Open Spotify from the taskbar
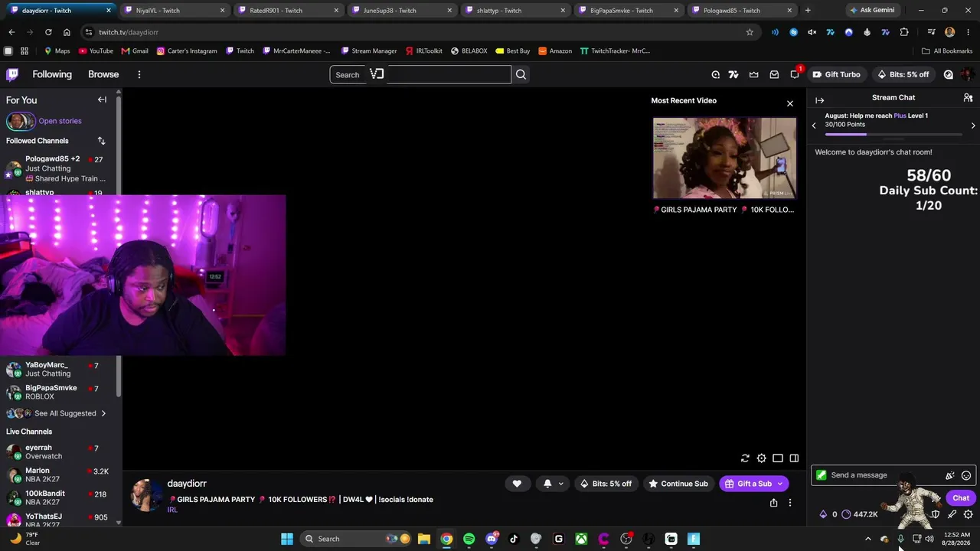 click(x=469, y=539)
